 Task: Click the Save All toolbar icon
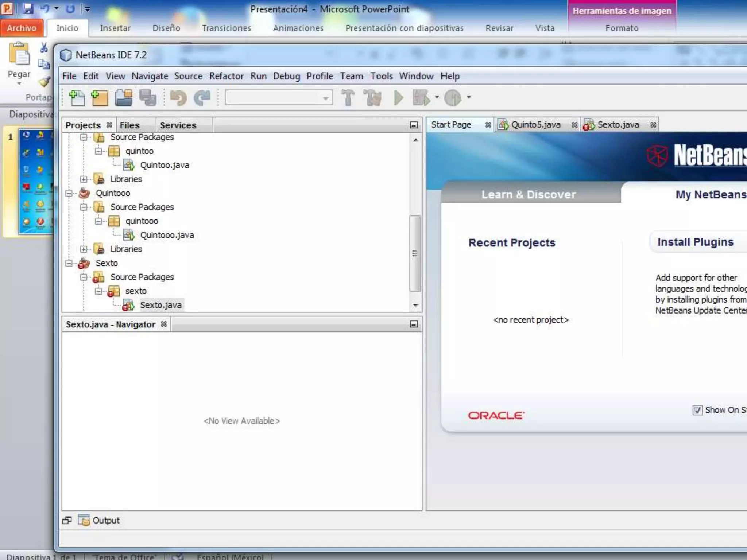click(x=148, y=98)
